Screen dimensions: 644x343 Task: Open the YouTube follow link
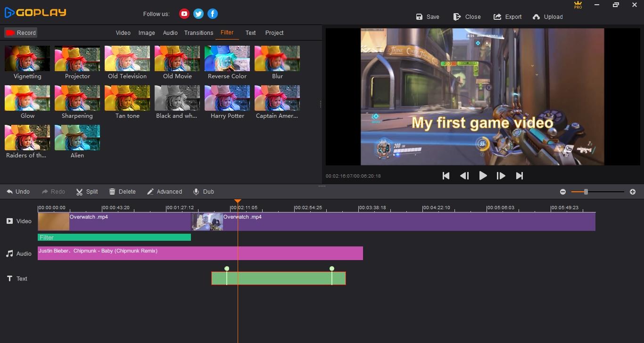184,14
